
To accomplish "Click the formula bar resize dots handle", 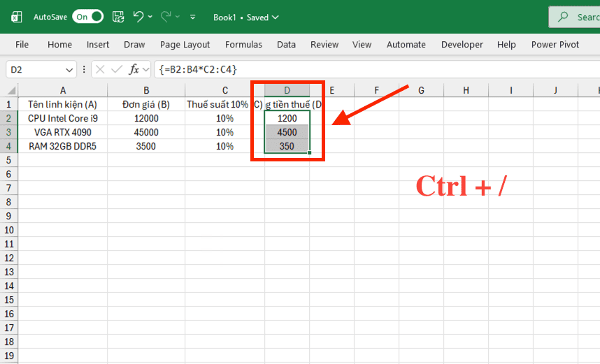I will tap(84, 70).
